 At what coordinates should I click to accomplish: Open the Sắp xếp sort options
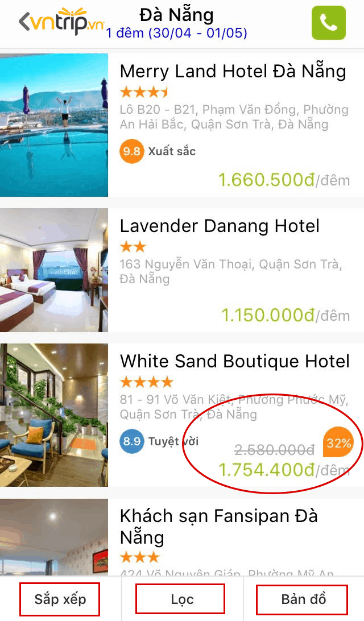[x=60, y=599]
